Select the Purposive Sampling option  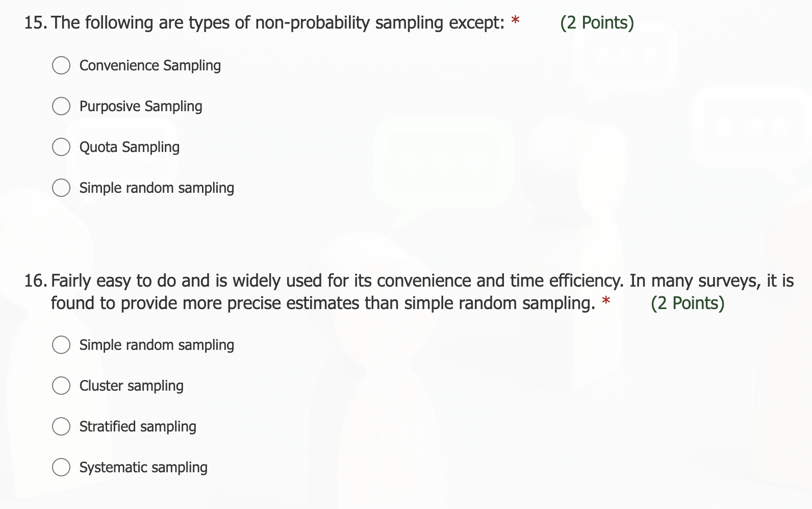(61, 106)
